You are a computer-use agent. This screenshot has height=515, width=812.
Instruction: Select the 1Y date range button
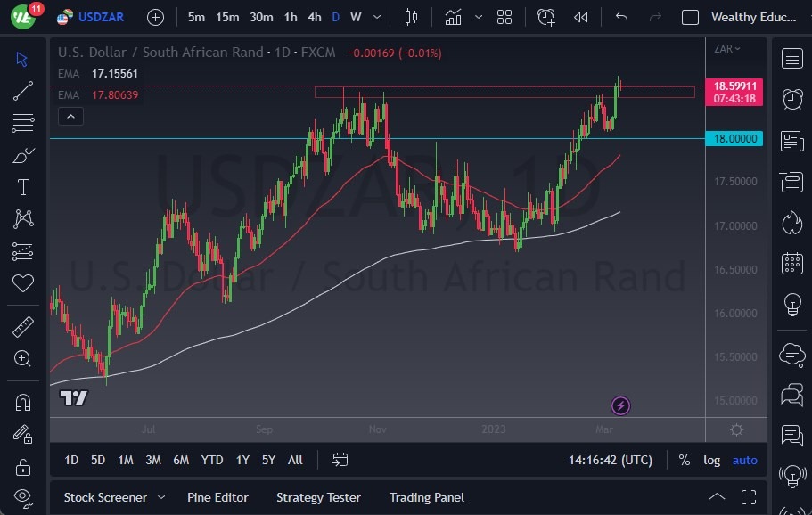pos(242,460)
